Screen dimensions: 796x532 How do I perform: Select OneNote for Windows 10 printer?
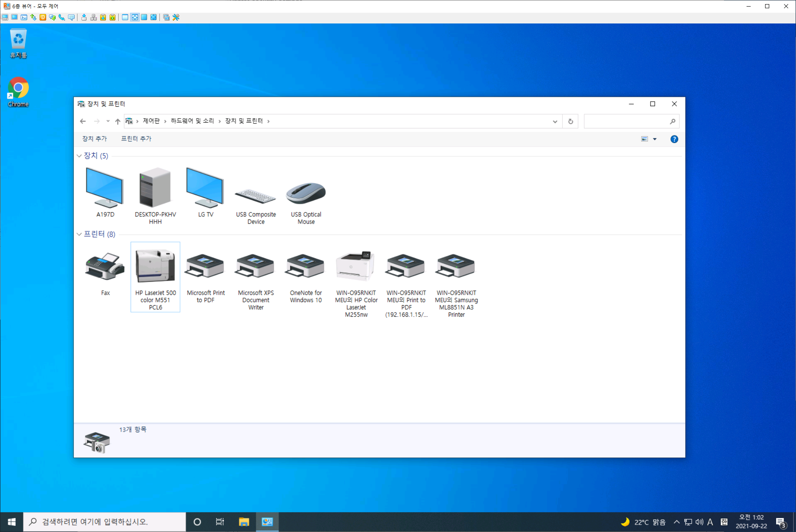pos(306,268)
